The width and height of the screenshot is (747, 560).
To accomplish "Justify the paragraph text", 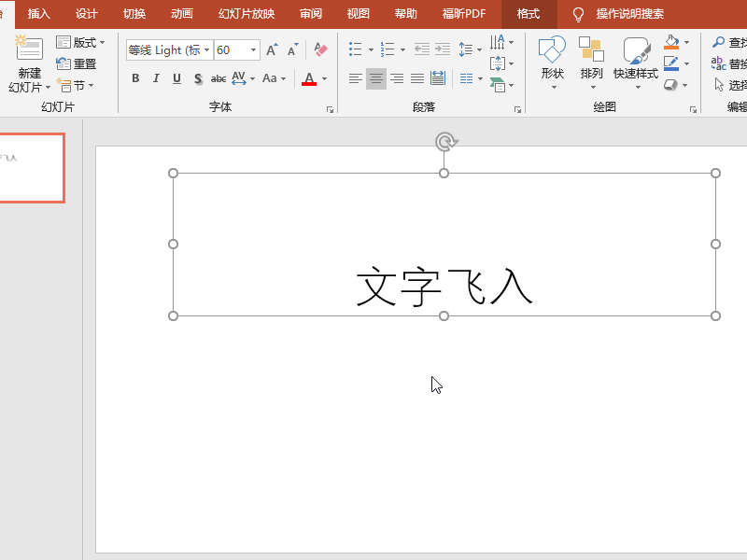I will pos(417,78).
